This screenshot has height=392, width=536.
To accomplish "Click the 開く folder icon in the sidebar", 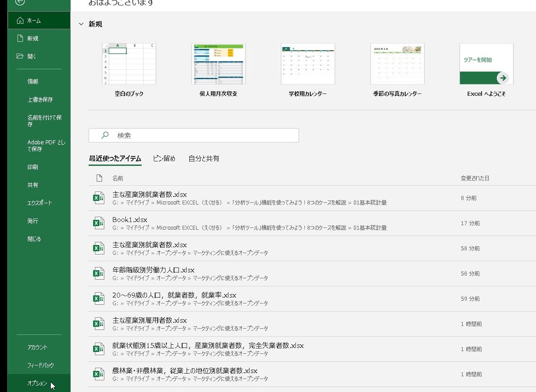I will pos(21,56).
